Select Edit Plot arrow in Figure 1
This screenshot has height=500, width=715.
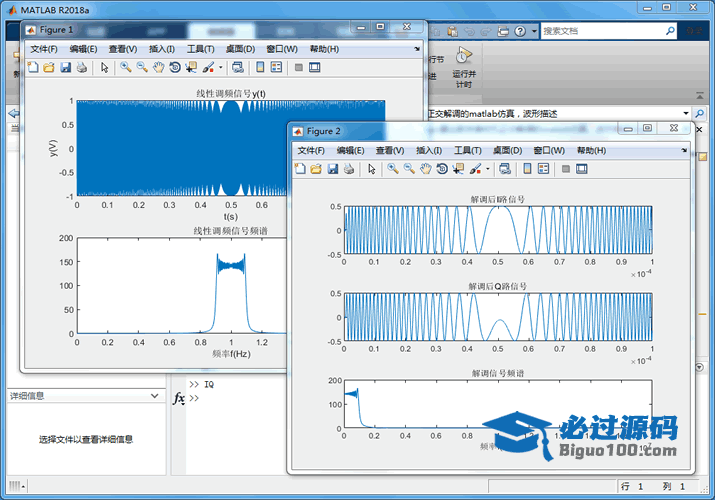click(x=104, y=67)
